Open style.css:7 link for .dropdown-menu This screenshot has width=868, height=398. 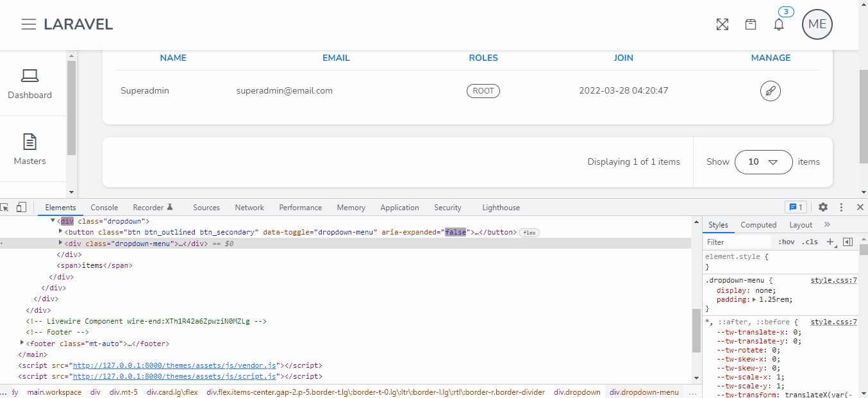[834, 280]
